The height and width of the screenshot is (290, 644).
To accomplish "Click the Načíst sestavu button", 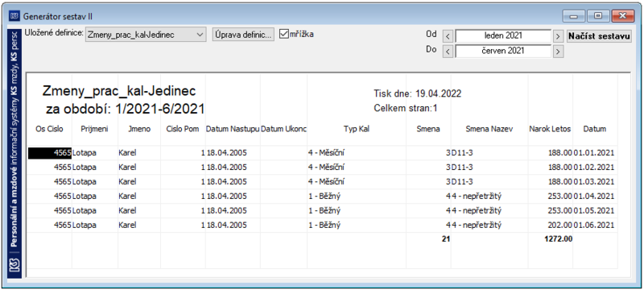I will pyautogui.click(x=599, y=36).
